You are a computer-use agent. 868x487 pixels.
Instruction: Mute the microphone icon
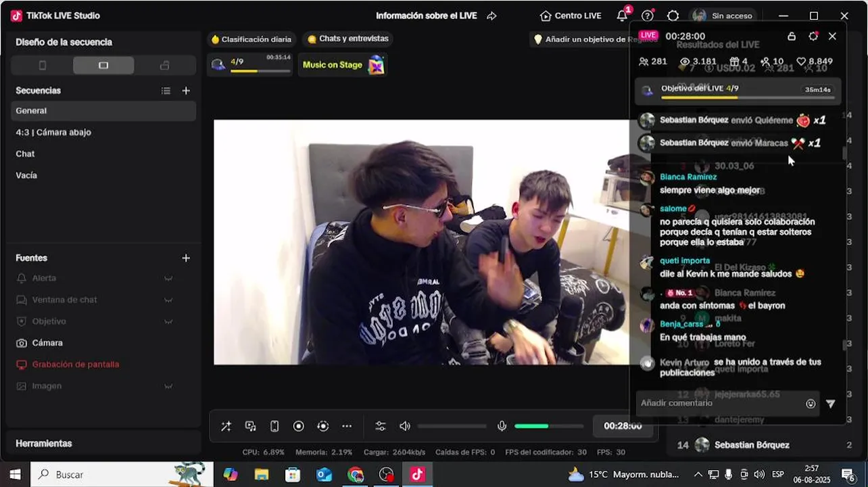coord(502,426)
